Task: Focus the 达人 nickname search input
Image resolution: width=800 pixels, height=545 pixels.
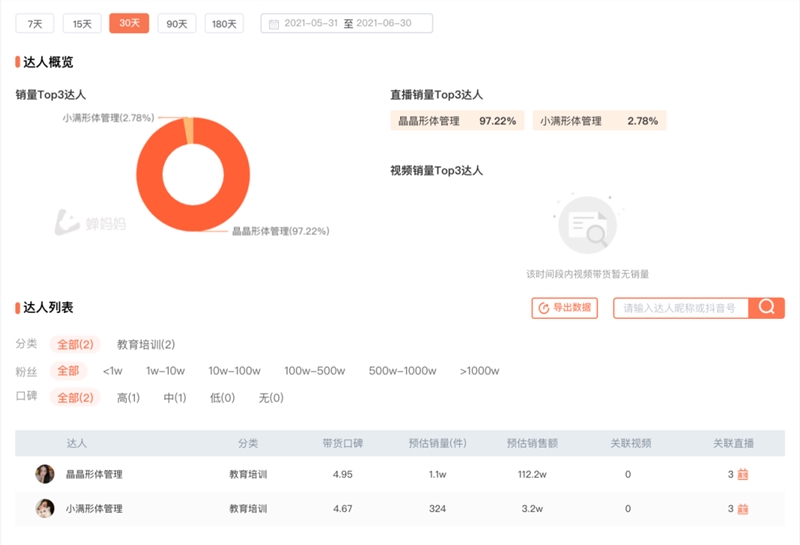Action: tap(683, 308)
